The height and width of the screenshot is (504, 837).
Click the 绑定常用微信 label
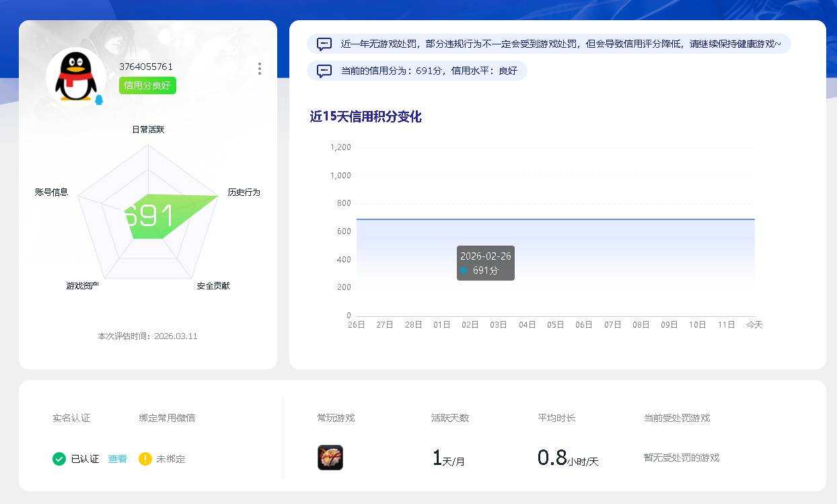167,418
